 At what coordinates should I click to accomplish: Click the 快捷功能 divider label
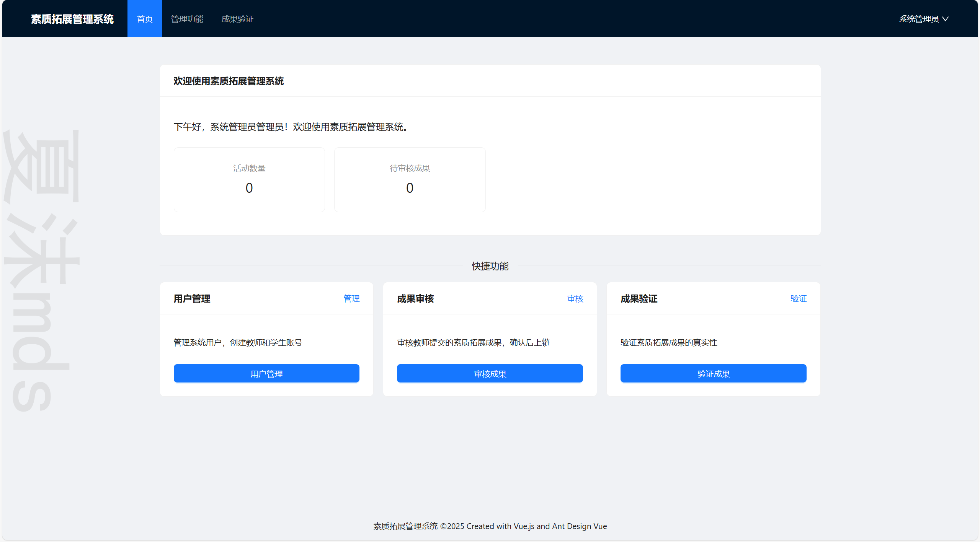click(490, 266)
